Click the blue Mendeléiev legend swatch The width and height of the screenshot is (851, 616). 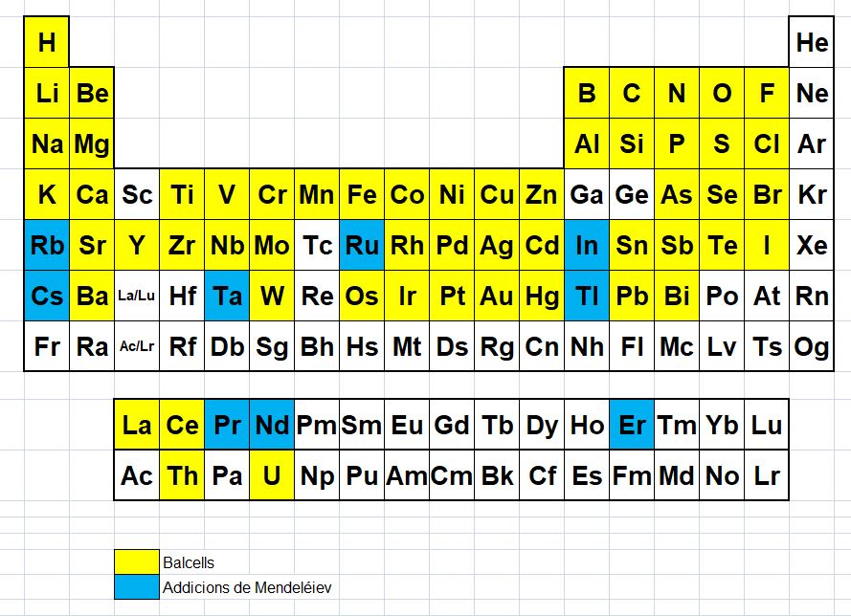[137, 587]
